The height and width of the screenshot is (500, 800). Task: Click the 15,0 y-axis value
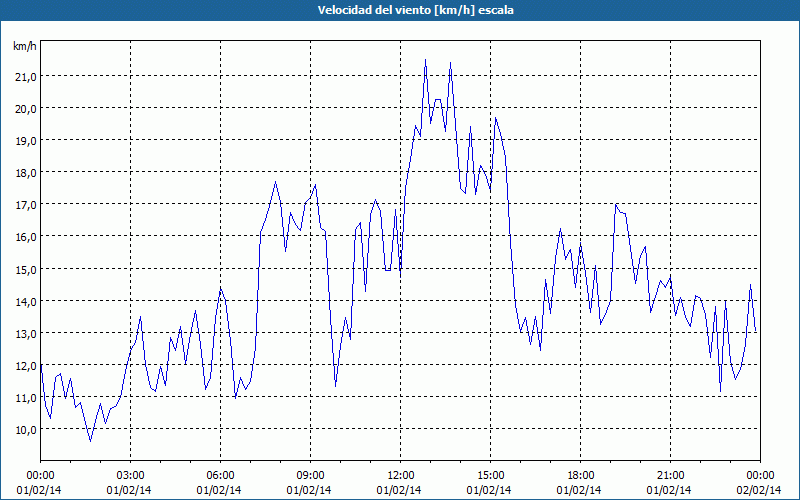point(25,269)
